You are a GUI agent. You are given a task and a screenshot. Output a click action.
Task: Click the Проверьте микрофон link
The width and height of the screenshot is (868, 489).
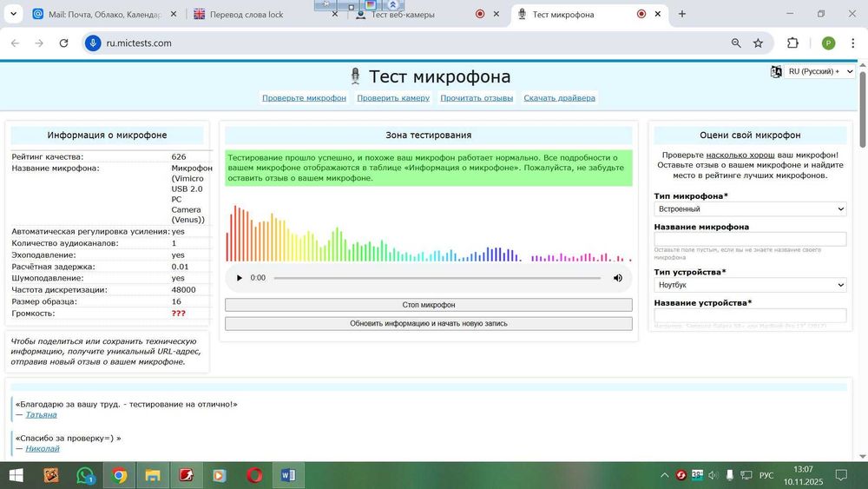[304, 98]
